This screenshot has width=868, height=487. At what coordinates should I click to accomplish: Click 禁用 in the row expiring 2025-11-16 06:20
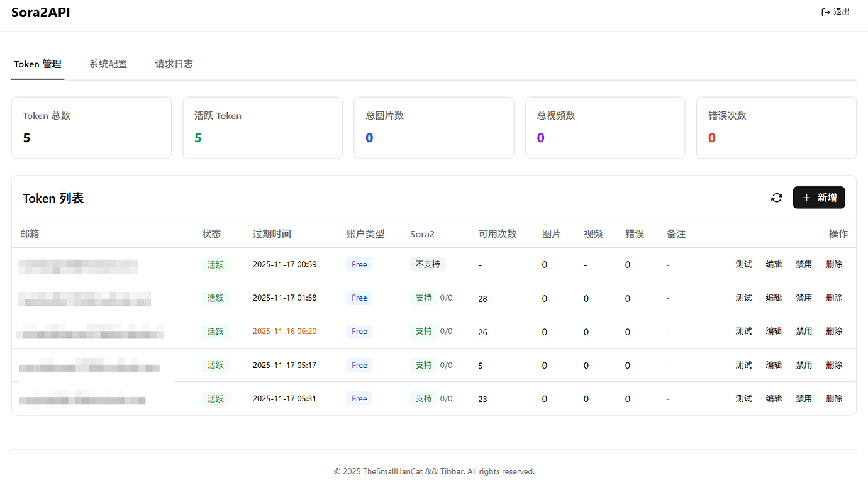(x=804, y=331)
